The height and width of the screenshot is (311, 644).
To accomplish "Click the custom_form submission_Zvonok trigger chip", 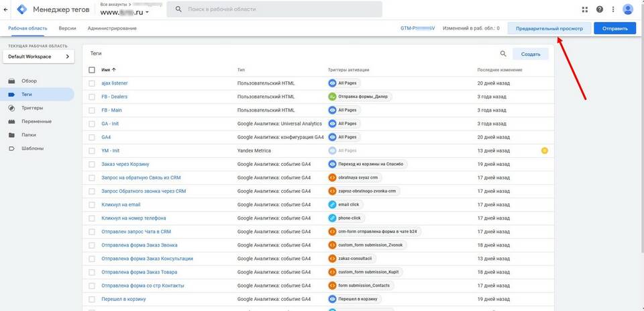I will coord(368,245).
